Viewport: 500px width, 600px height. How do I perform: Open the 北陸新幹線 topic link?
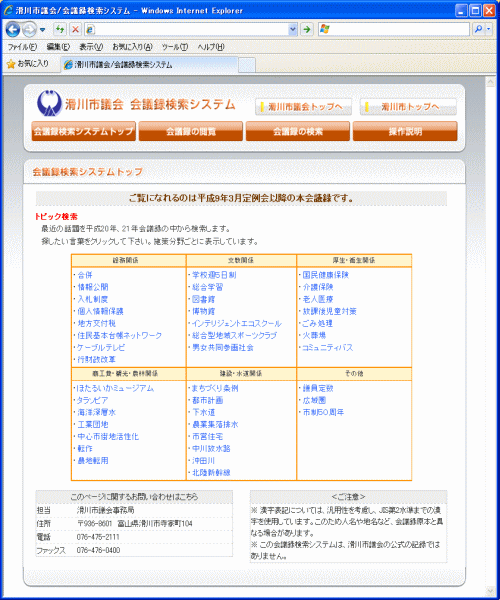[x=211, y=473]
